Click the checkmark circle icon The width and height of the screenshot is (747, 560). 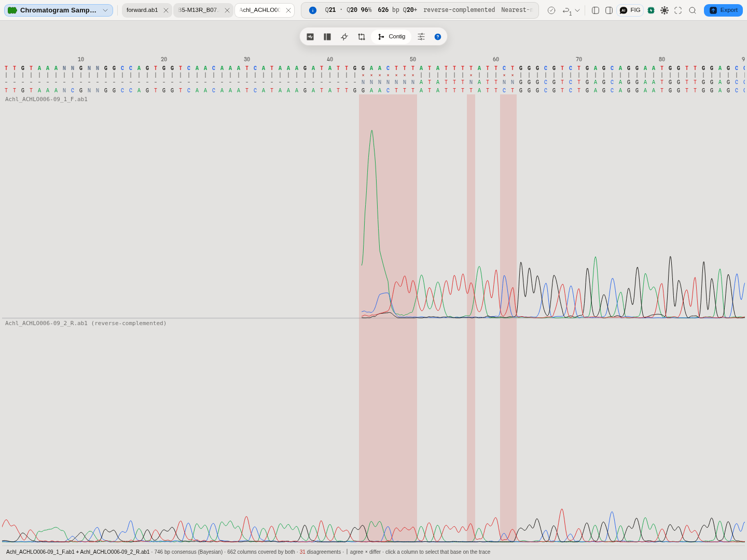[551, 10]
